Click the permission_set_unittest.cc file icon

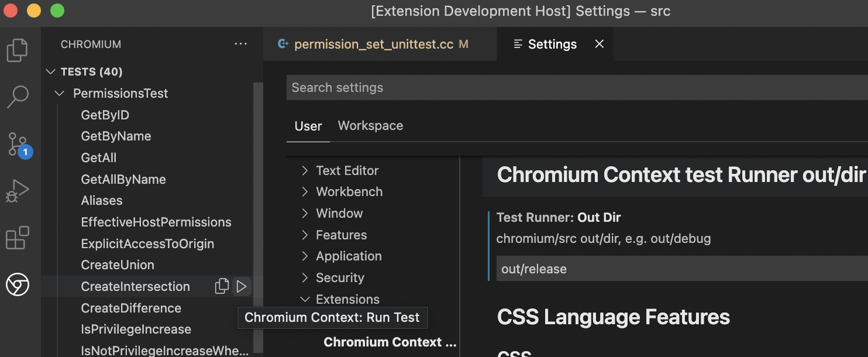click(283, 44)
